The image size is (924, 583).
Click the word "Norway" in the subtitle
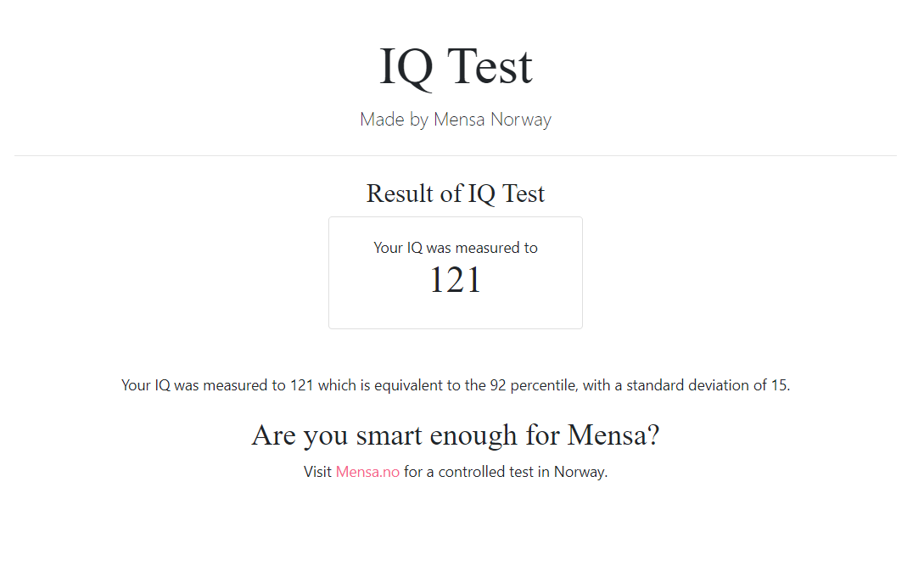pyautogui.click(x=521, y=120)
